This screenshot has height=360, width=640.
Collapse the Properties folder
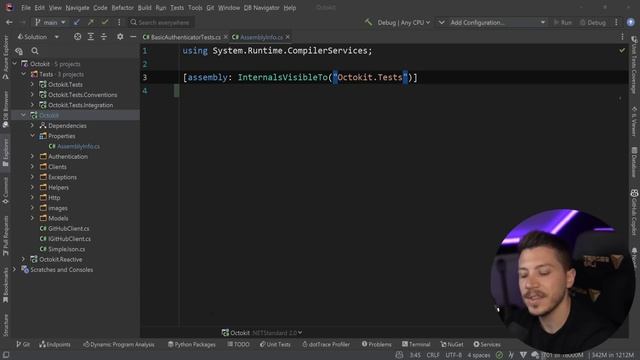coord(32,136)
